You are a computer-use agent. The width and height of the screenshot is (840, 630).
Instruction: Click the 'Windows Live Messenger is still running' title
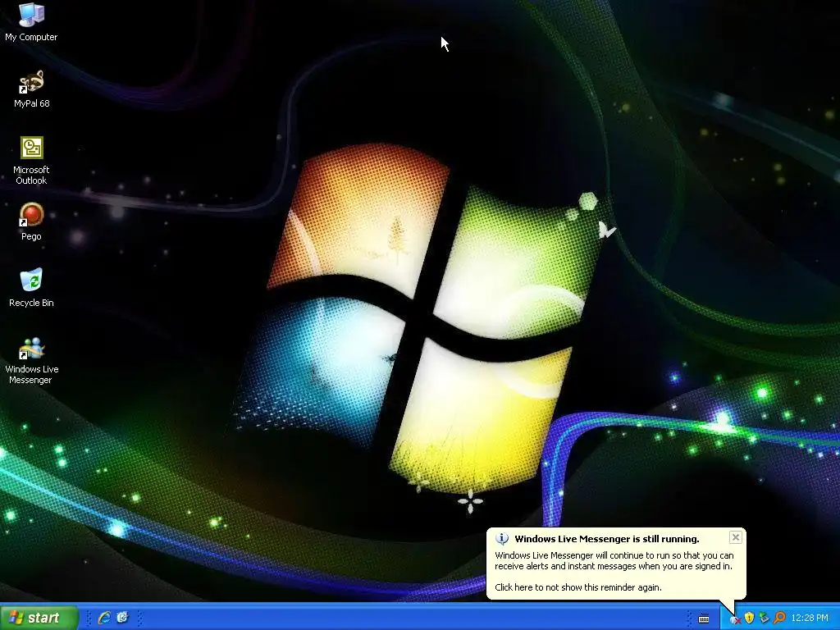tap(607, 539)
